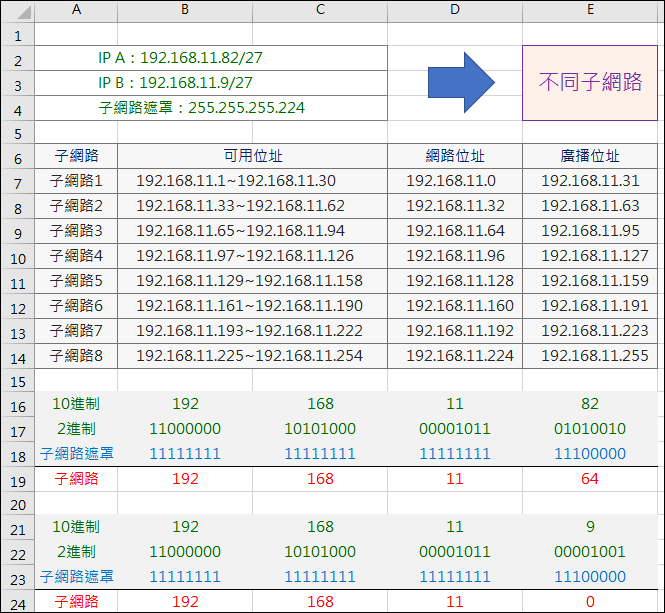The width and height of the screenshot is (665, 613).
Task: Select network address 192.168.11.128
Action: tap(455, 281)
